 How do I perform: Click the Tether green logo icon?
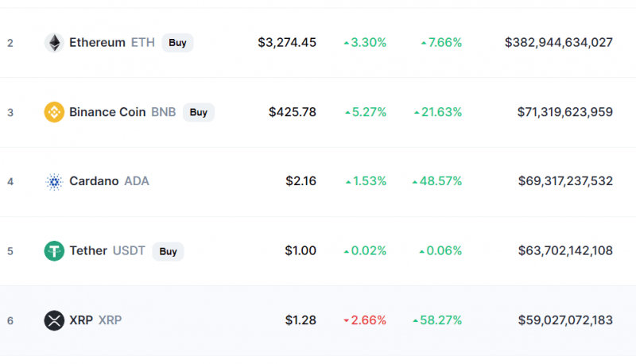54,251
